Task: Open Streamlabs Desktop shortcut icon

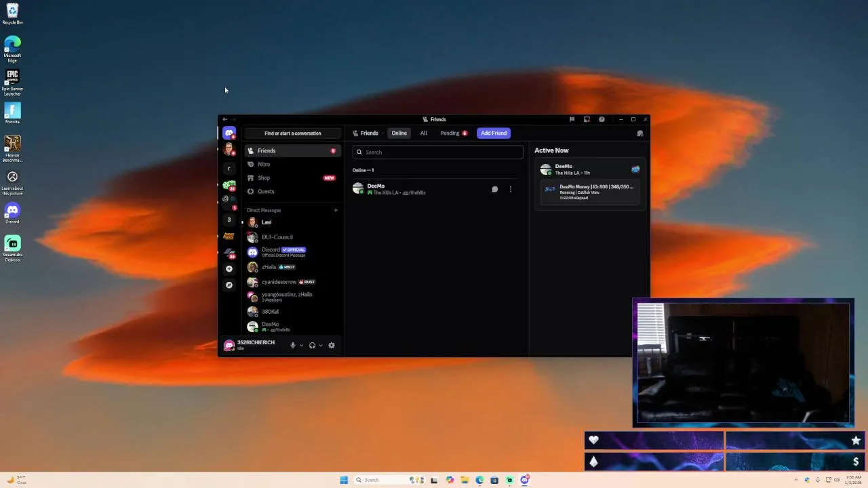Action: [12, 248]
